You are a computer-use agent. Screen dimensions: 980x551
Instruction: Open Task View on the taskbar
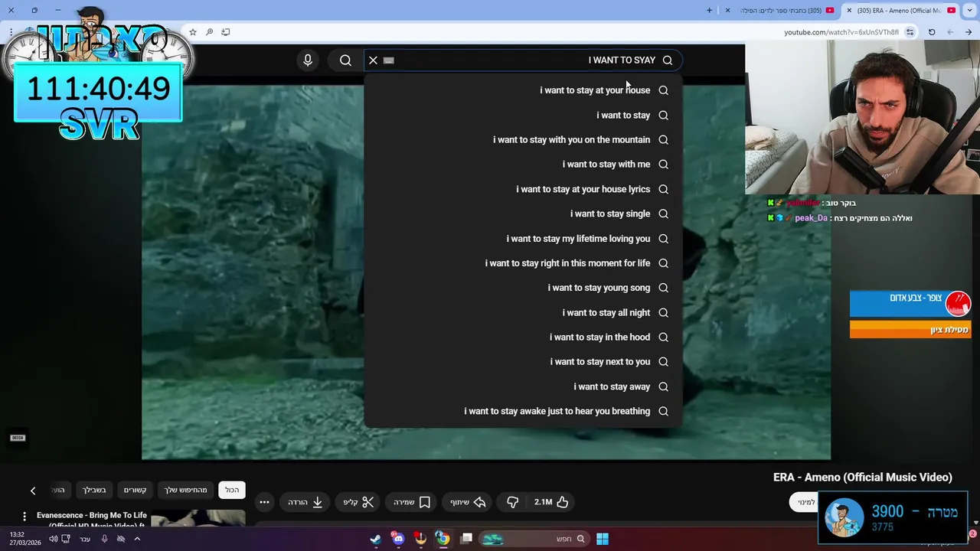(466, 539)
